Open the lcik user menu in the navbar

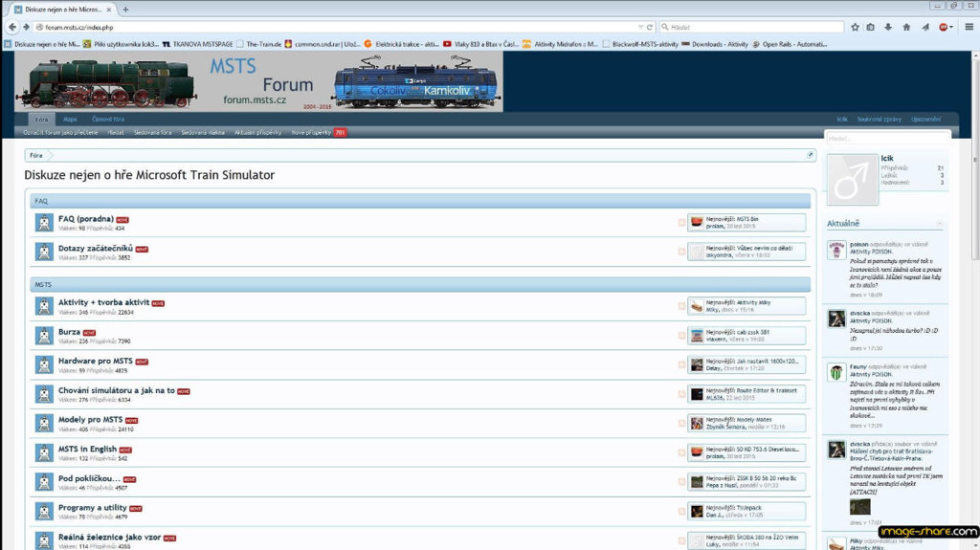coord(842,119)
